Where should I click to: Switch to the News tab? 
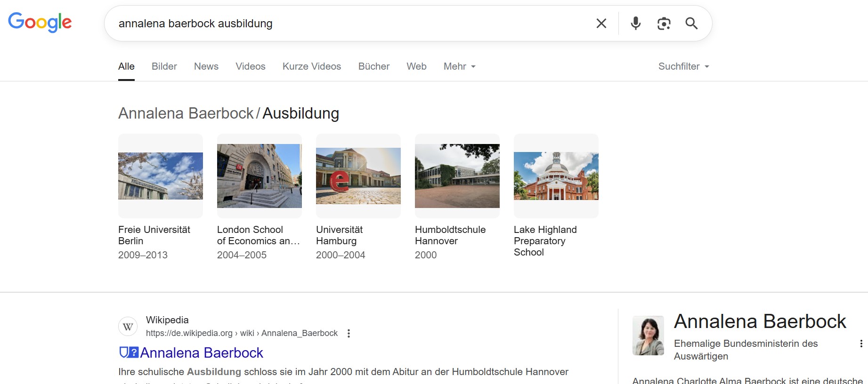click(x=206, y=66)
